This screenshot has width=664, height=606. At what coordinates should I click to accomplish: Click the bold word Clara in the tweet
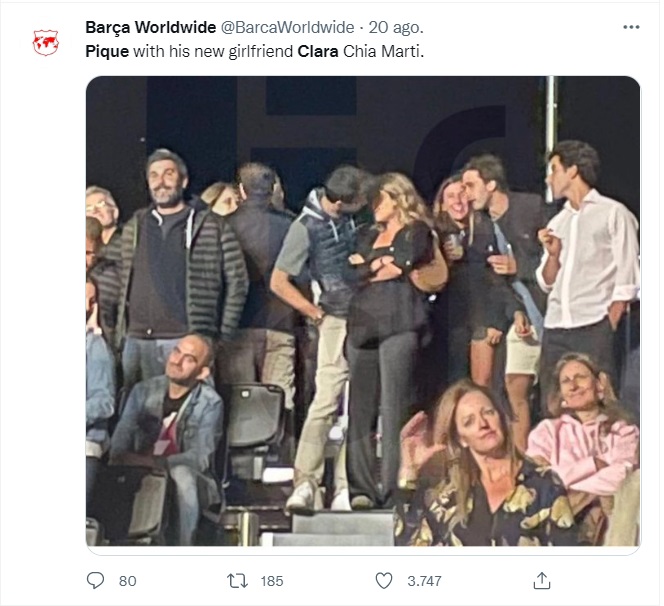[319, 50]
